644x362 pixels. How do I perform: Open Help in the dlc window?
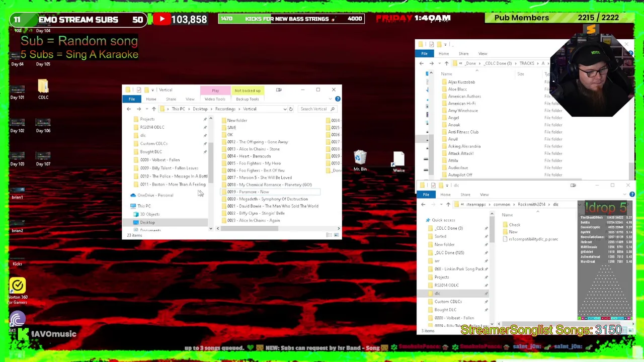(x=632, y=195)
